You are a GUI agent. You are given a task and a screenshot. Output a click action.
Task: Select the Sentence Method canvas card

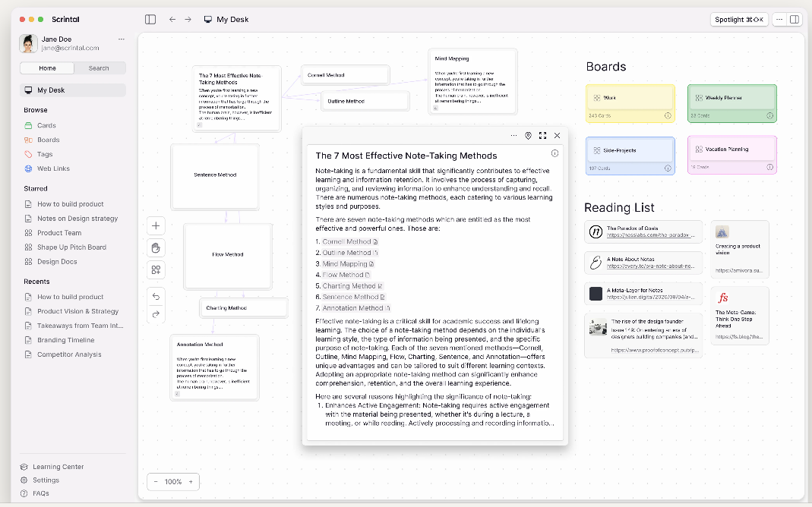point(215,176)
